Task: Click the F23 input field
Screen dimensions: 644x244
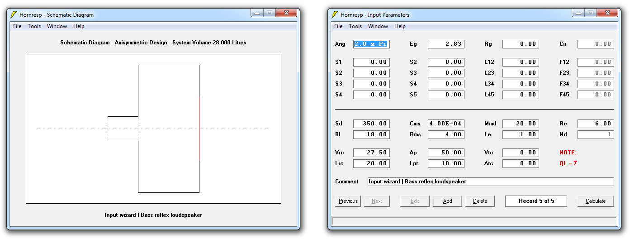Action: coord(596,73)
